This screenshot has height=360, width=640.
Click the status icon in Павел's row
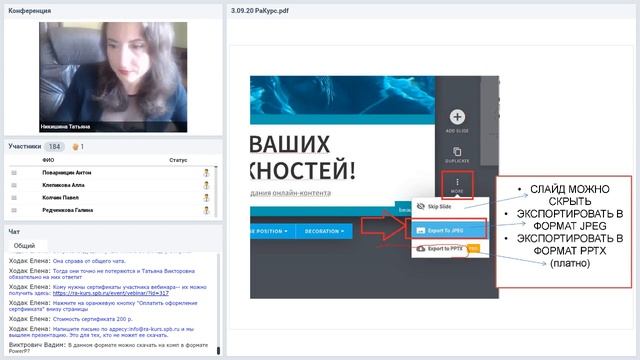[x=206, y=198]
